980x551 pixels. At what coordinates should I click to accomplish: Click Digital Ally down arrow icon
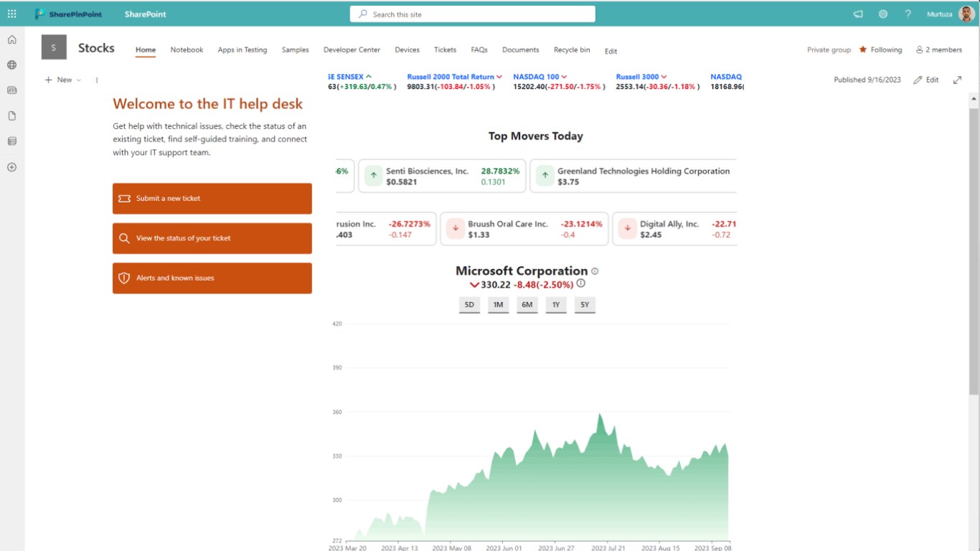pyautogui.click(x=627, y=229)
